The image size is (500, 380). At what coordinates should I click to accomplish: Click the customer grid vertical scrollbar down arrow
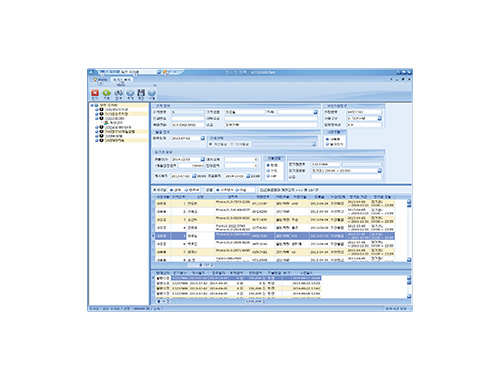point(409,259)
